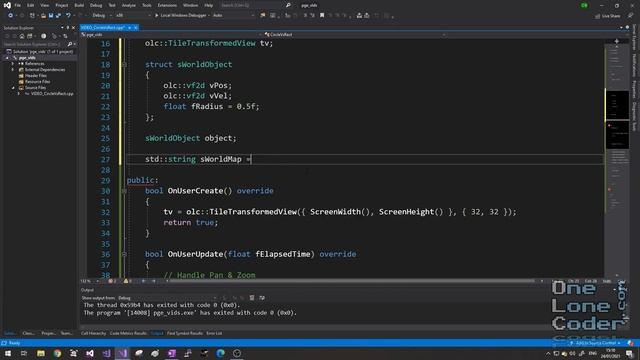Screen dimensions: 640x360
Task: Click the Search Solution Explorer field
Action: [34, 44]
